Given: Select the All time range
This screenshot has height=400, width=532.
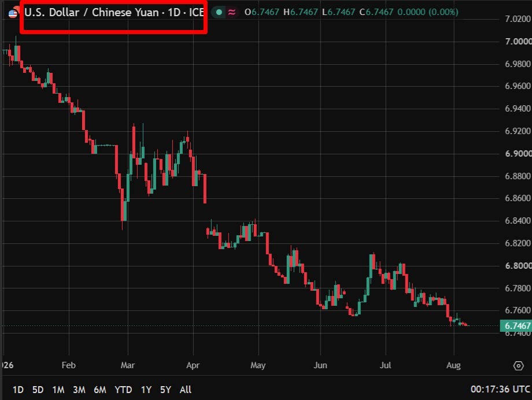Looking at the screenshot, I should tap(185, 390).
